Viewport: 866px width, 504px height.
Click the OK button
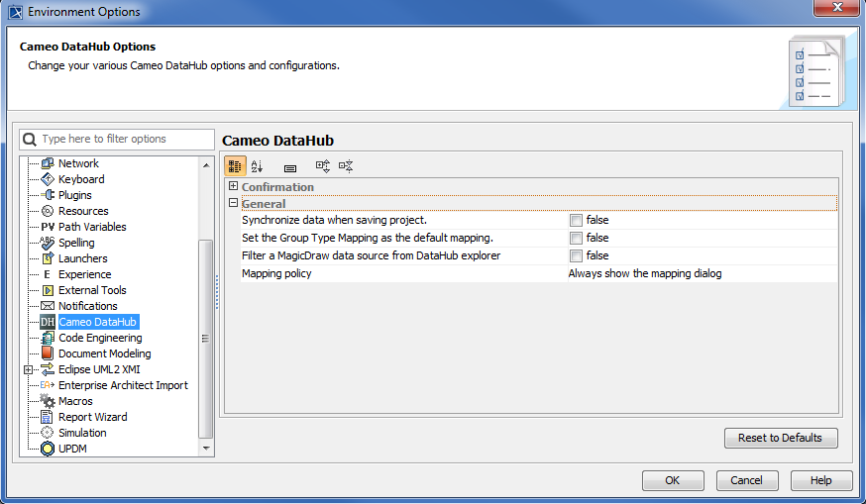(x=673, y=480)
